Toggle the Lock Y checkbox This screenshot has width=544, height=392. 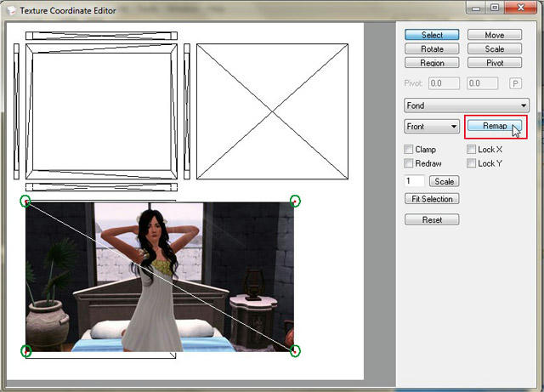click(471, 163)
